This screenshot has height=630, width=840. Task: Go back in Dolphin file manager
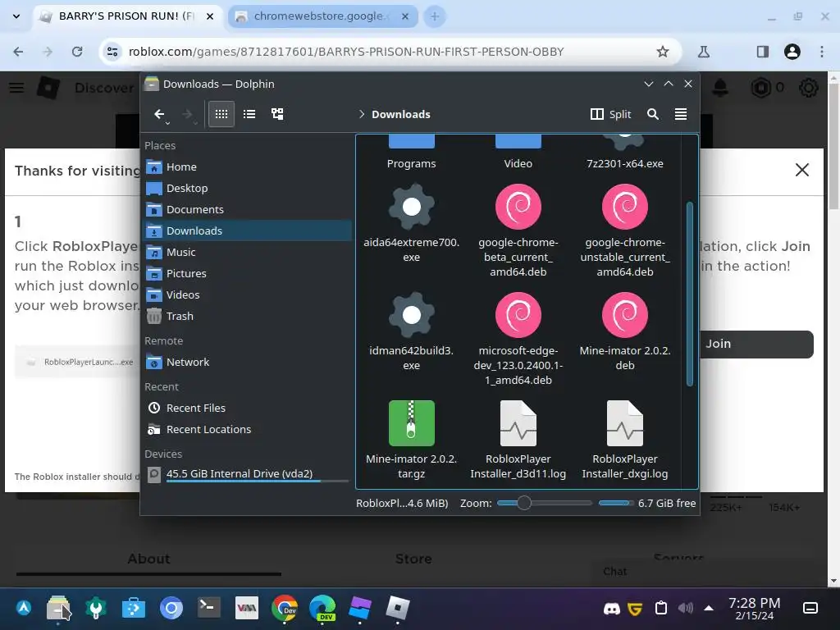(159, 114)
